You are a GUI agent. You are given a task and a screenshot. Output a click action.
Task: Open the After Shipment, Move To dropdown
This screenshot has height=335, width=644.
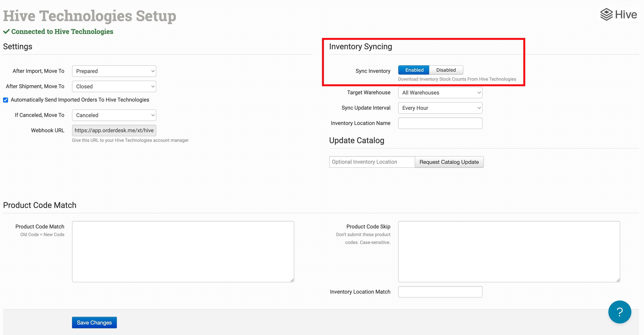pos(114,86)
